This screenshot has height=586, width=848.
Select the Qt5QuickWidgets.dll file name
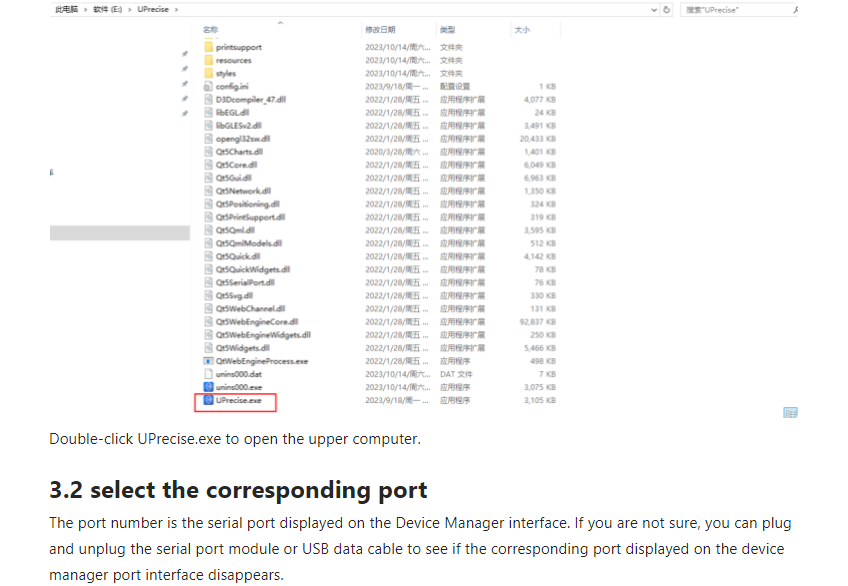[x=253, y=269]
